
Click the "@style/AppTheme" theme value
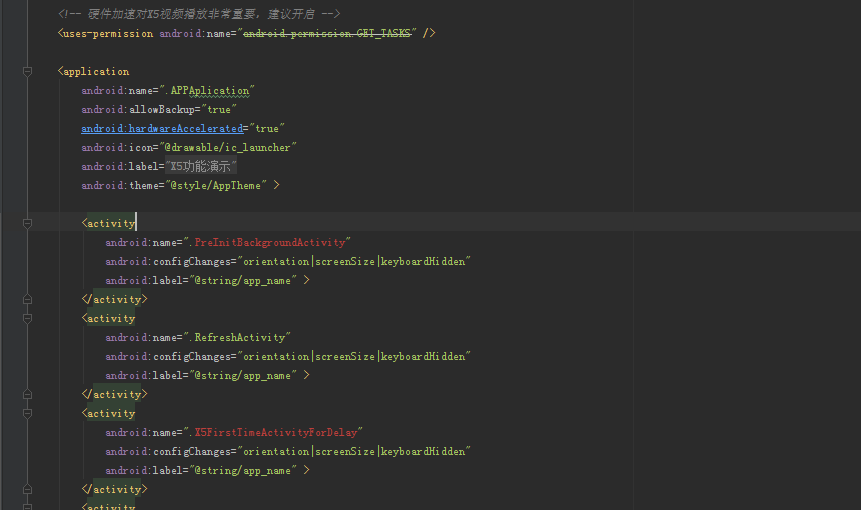coord(216,186)
